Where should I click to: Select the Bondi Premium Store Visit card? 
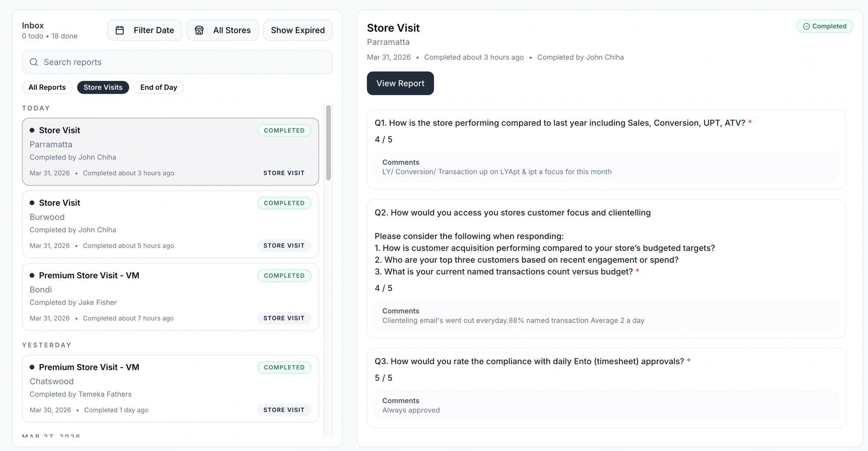pyautogui.click(x=170, y=297)
